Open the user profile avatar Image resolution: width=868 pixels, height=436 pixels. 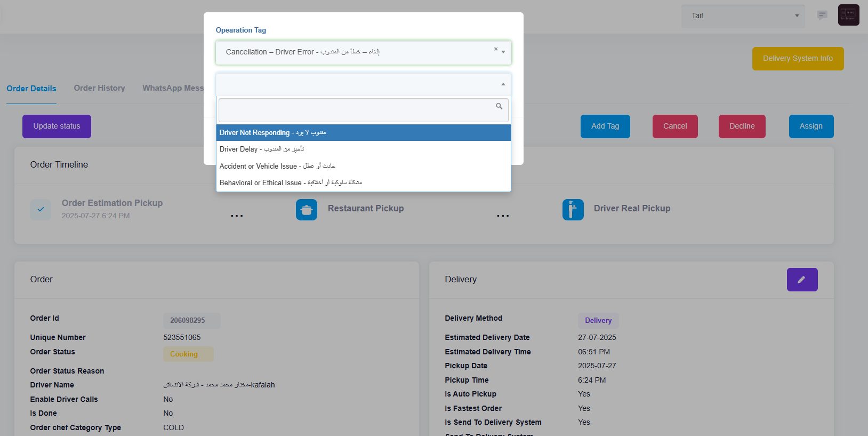point(848,15)
